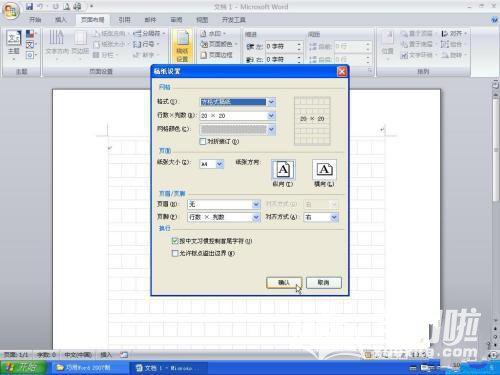Save document from Quick Access Toolbar
This screenshot has height=375, width=500.
click(29, 6)
